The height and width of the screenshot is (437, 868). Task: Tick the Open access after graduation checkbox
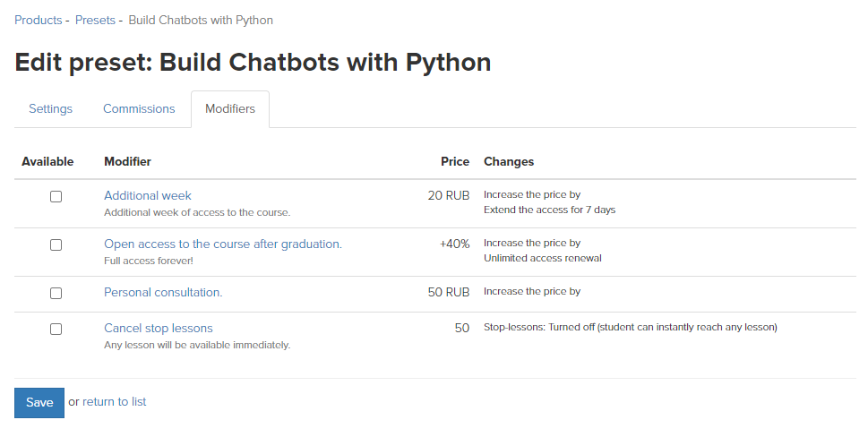point(56,244)
